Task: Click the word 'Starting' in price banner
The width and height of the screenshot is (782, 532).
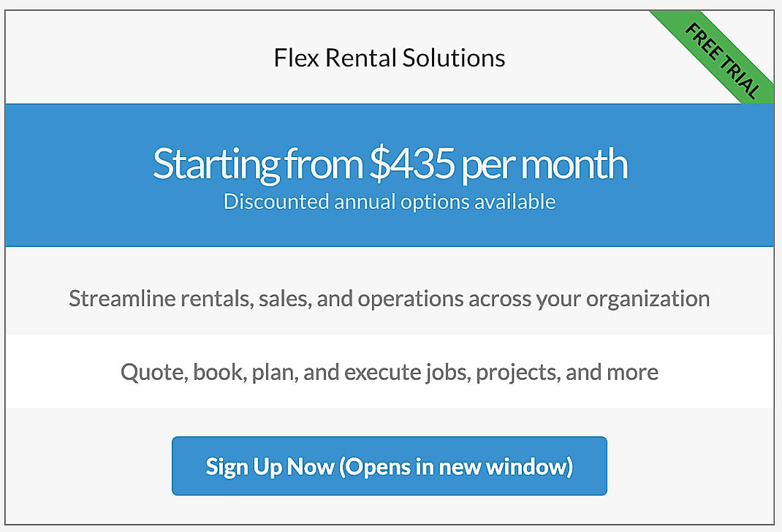Action: point(216,164)
